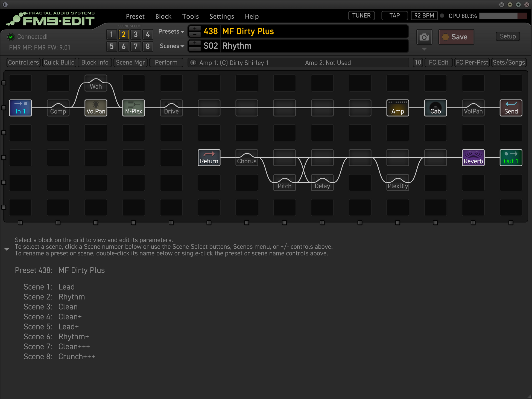Select scene 5 in Scene Select

pyautogui.click(x=112, y=46)
